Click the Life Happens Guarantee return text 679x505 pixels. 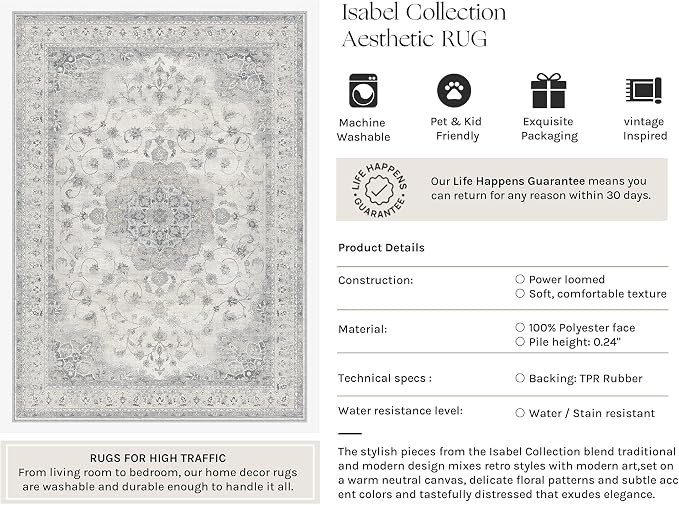tap(540, 188)
